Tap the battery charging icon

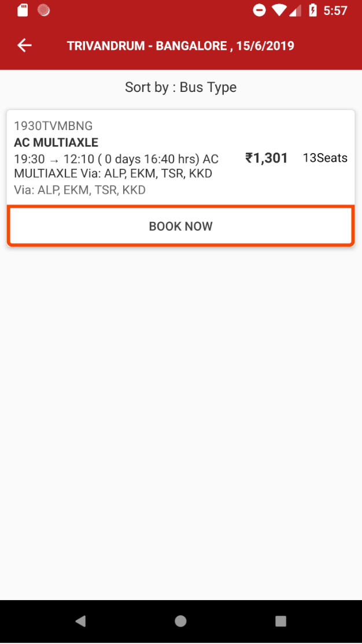(313, 10)
